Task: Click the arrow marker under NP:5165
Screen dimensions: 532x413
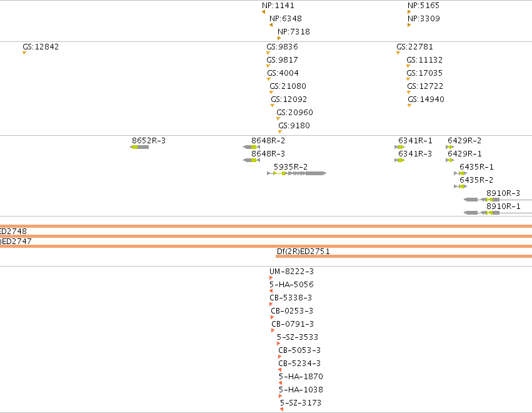Action: point(409,12)
